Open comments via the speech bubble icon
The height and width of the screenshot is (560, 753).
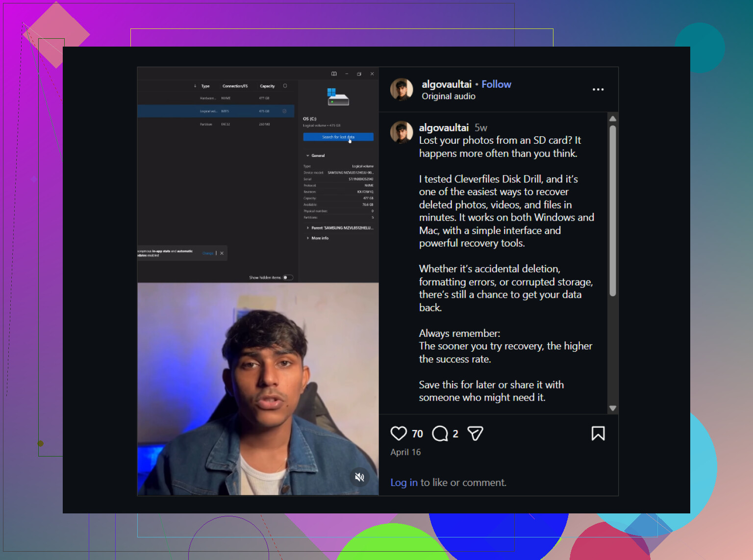pyautogui.click(x=440, y=433)
